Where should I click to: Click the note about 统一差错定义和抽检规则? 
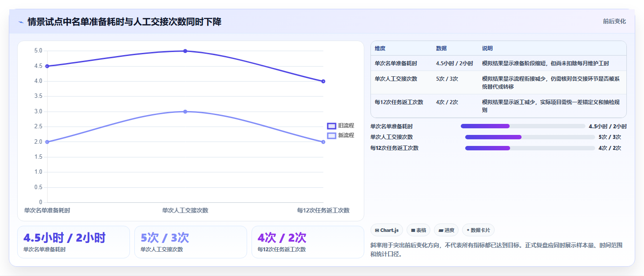551,106
